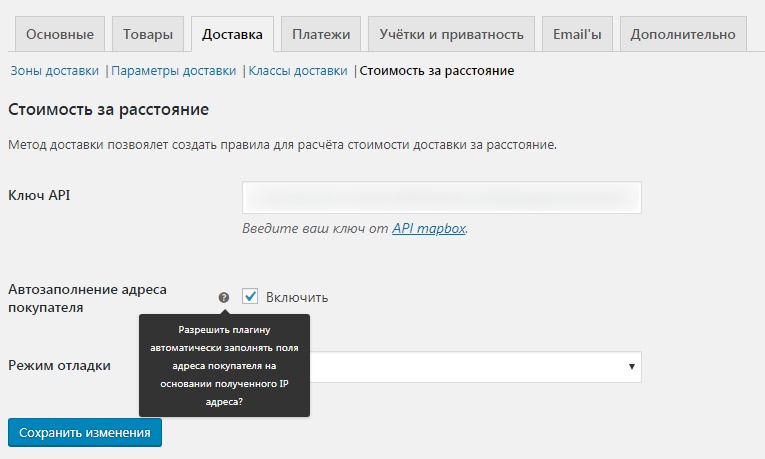Click the Режим отладки label

click(60, 365)
